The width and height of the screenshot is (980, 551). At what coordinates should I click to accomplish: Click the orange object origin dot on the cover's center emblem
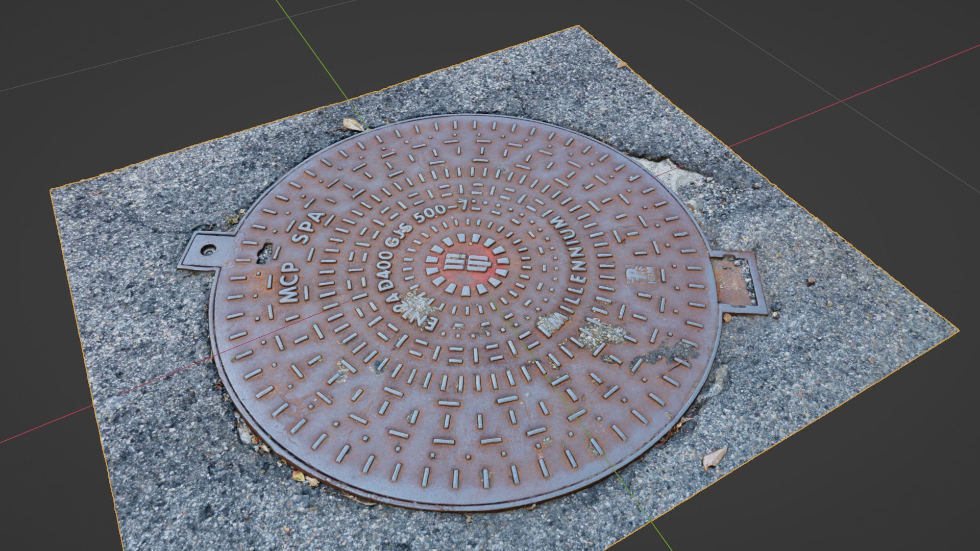[460, 256]
